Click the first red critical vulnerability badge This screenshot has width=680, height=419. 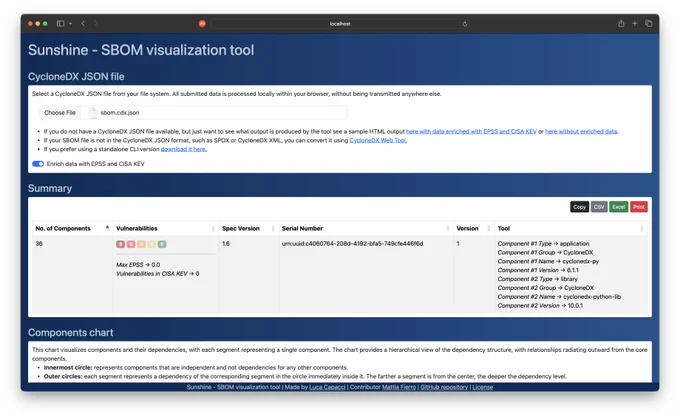point(121,244)
